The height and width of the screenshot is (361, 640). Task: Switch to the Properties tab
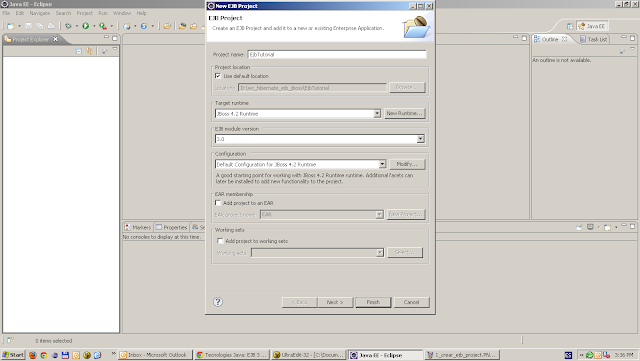point(171,227)
